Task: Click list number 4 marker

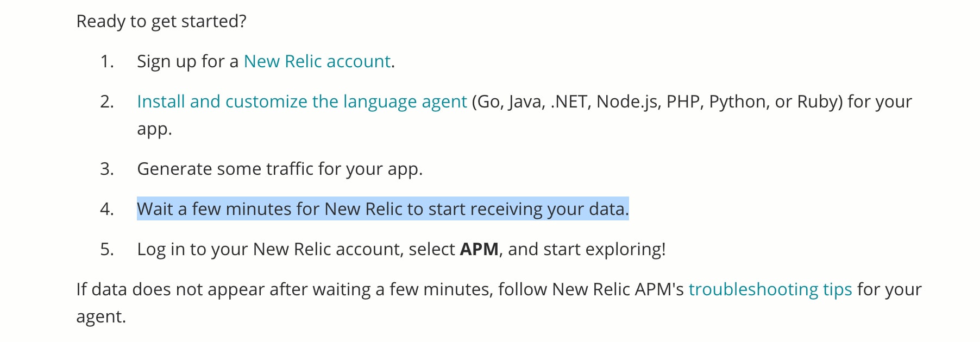Action: pos(107,209)
